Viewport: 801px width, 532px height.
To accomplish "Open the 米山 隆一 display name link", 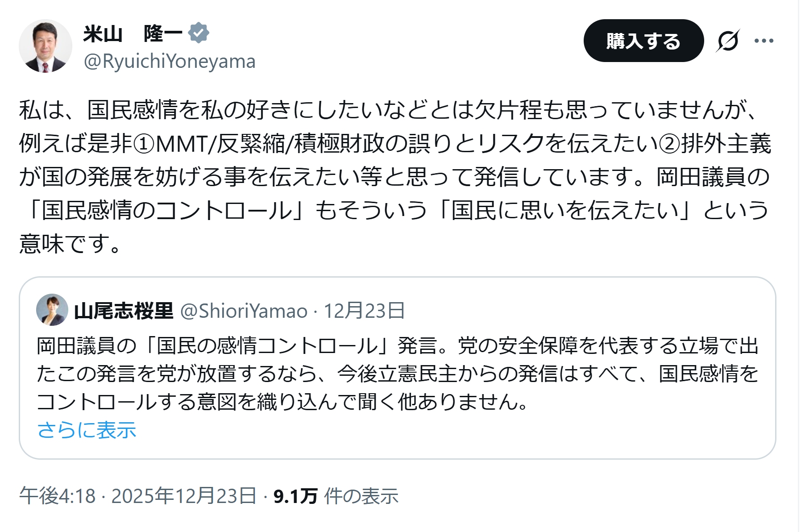I will 133,33.
